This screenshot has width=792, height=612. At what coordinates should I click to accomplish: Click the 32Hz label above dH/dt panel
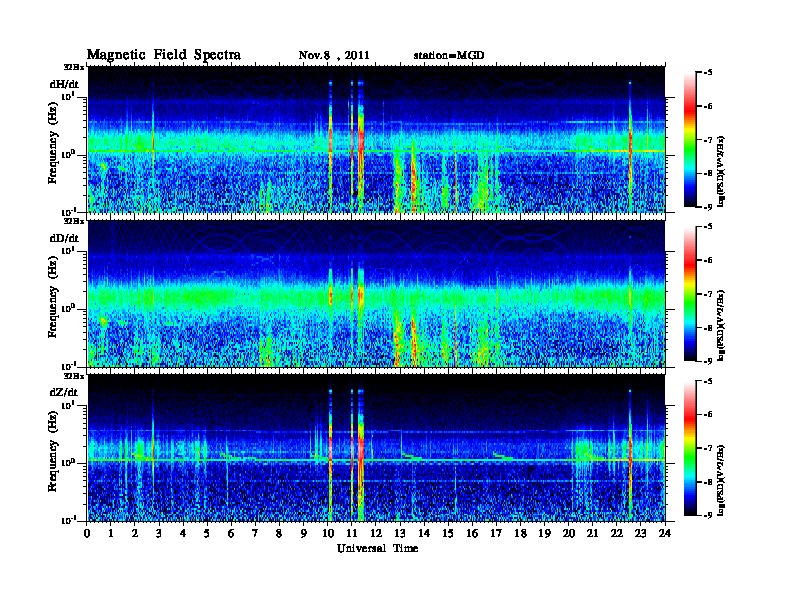point(74,67)
